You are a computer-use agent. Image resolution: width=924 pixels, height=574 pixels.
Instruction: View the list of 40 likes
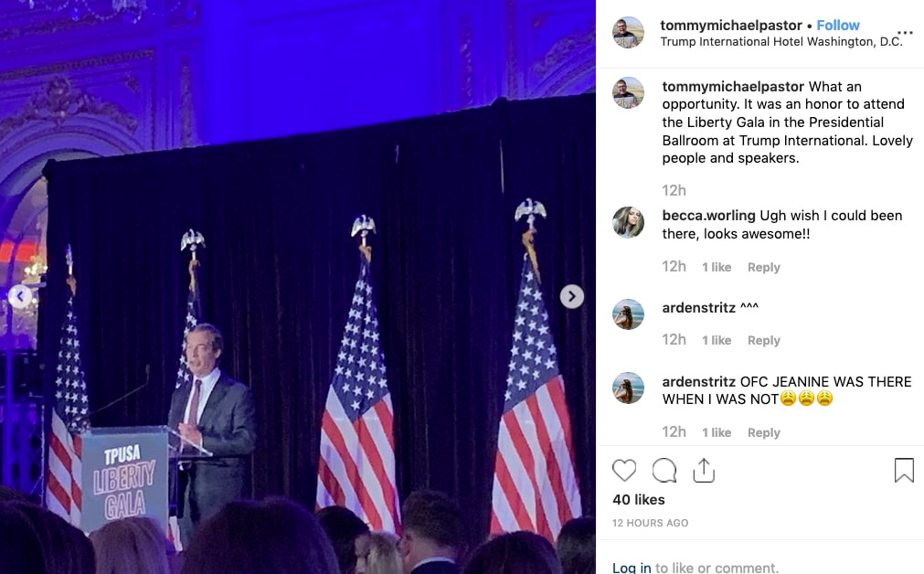[x=639, y=500]
